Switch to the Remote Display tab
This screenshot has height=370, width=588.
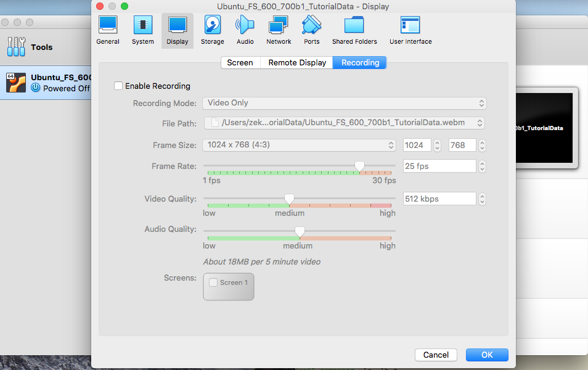click(x=297, y=62)
